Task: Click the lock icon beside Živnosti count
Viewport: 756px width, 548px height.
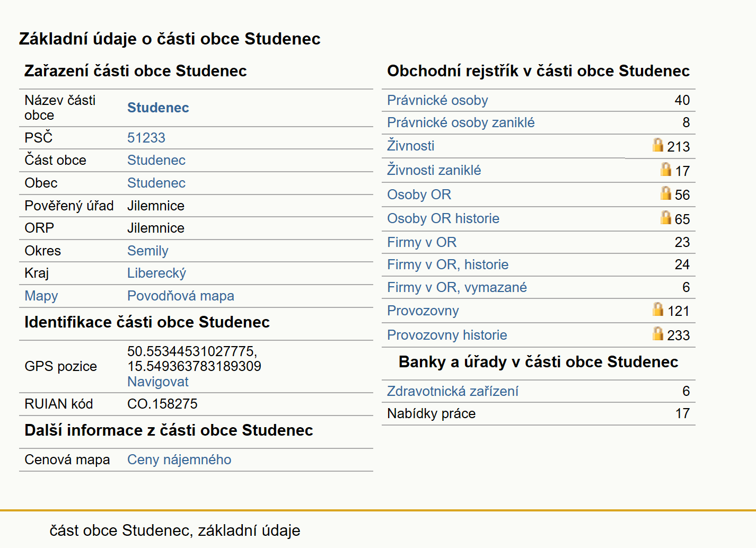Action: click(658, 145)
